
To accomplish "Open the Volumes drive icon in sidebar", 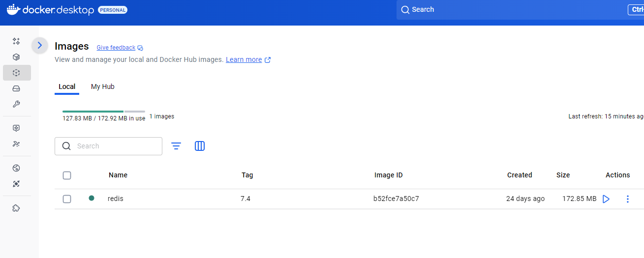I will [16, 88].
